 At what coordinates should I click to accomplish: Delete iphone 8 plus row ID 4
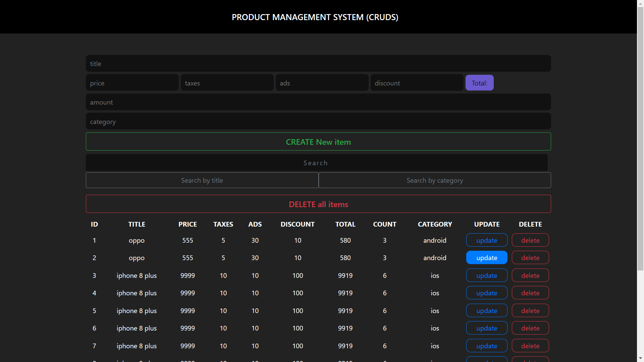530,293
